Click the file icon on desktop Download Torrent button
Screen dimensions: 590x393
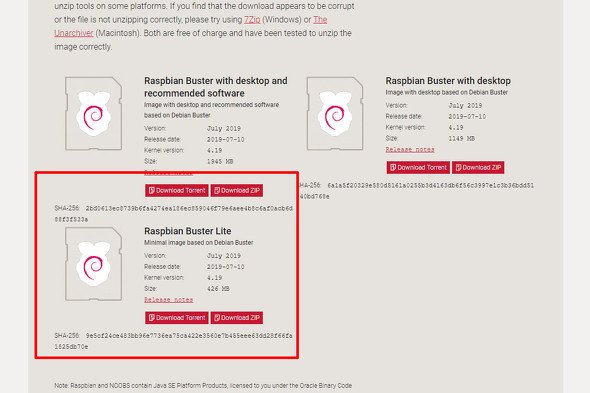tap(393, 168)
